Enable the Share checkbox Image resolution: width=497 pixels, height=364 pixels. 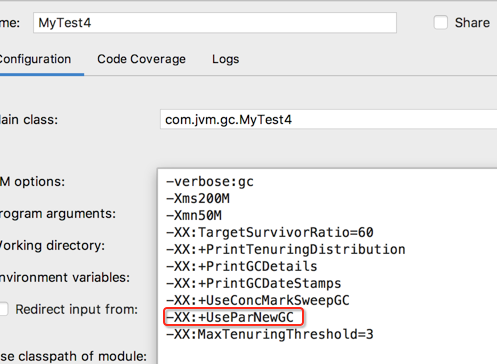click(441, 23)
